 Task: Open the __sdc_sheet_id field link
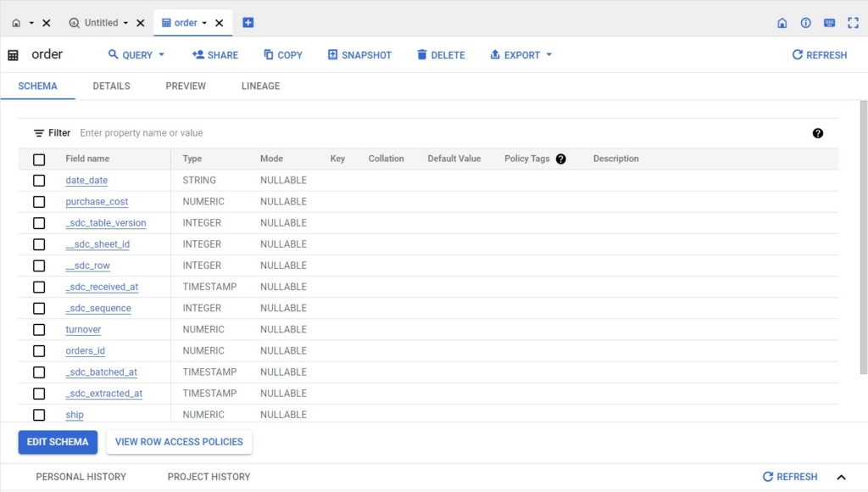97,244
